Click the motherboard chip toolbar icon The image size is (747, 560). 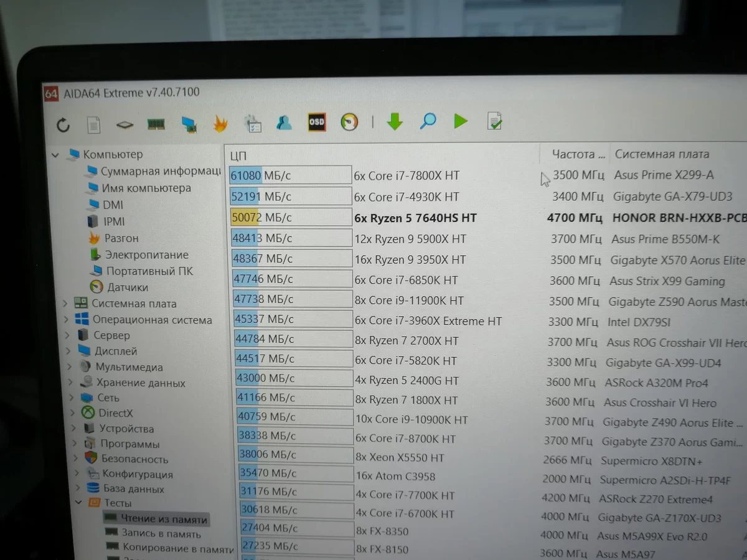[125, 124]
